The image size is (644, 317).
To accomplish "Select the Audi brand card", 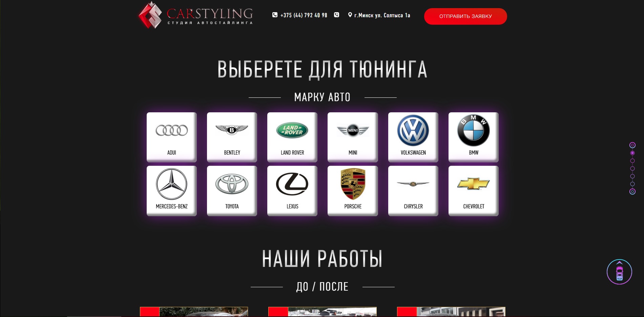I will 172,137.
